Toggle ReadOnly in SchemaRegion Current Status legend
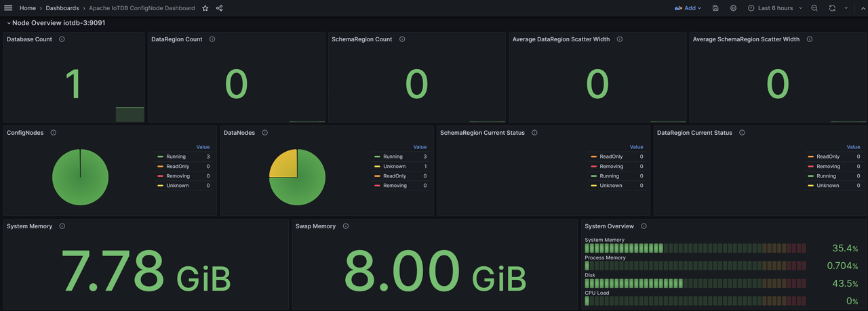The image size is (868, 311). tap(611, 157)
